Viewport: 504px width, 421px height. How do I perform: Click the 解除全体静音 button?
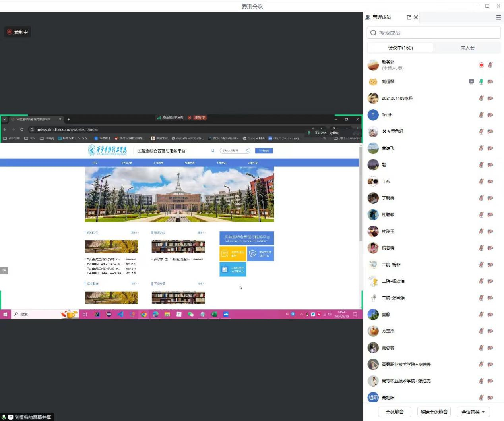(x=434, y=412)
